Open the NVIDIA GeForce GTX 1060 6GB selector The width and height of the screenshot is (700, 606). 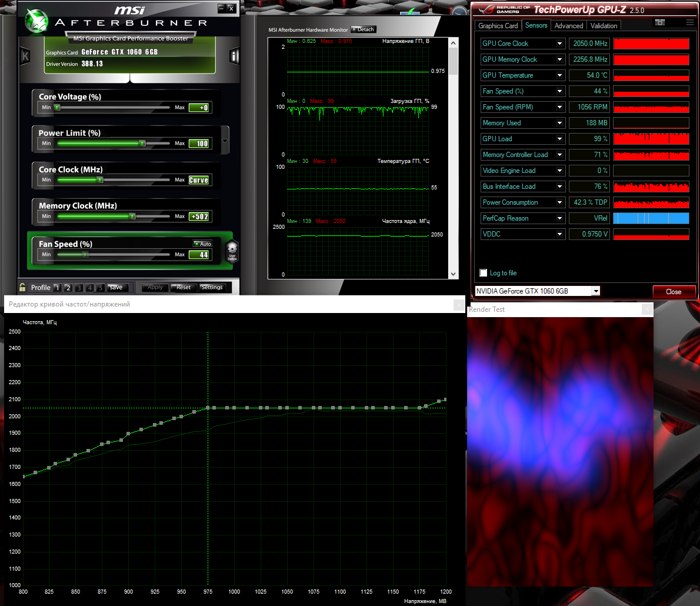[x=537, y=291]
